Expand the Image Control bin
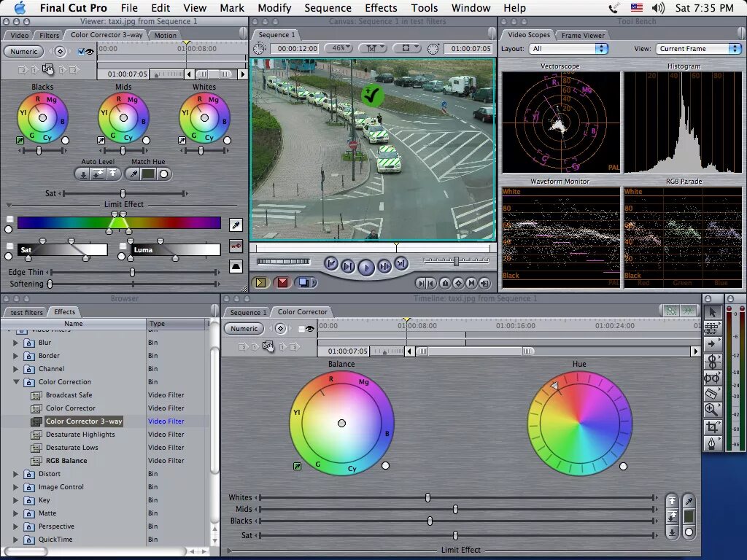The height and width of the screenshot is (560, 747). [x=16, y=486]
